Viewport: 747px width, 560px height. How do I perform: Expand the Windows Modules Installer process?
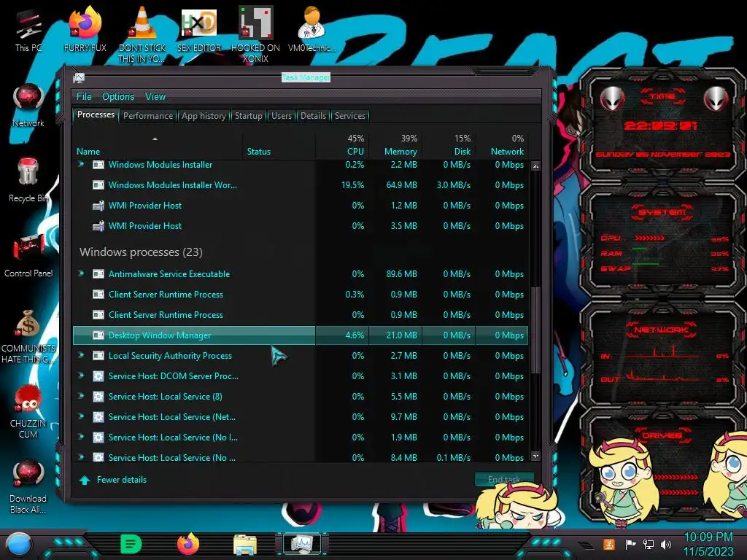tap(81, 164)
